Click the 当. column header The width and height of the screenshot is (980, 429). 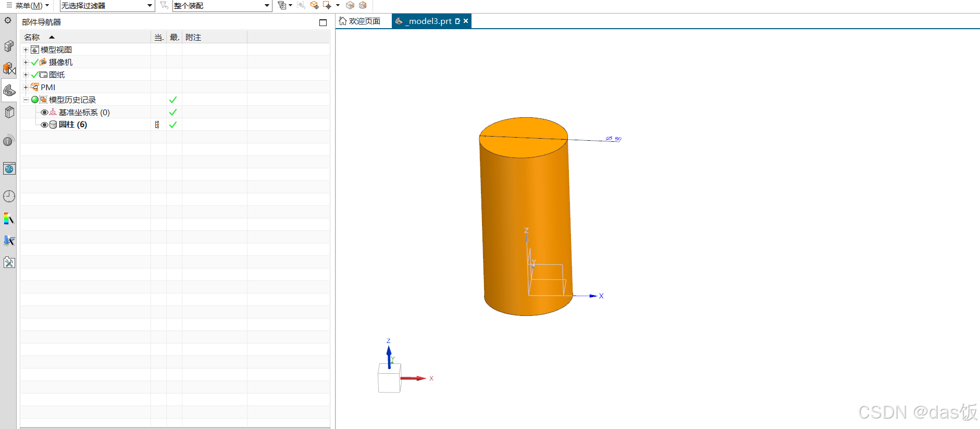[159, 37]
